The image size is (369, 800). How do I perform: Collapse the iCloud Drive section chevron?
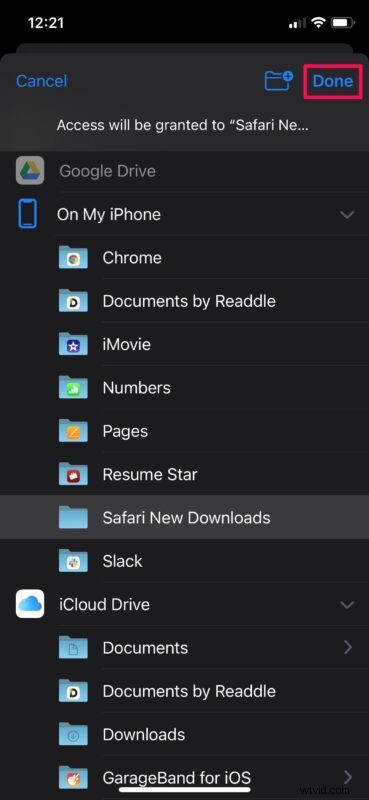tap(347, 605)
